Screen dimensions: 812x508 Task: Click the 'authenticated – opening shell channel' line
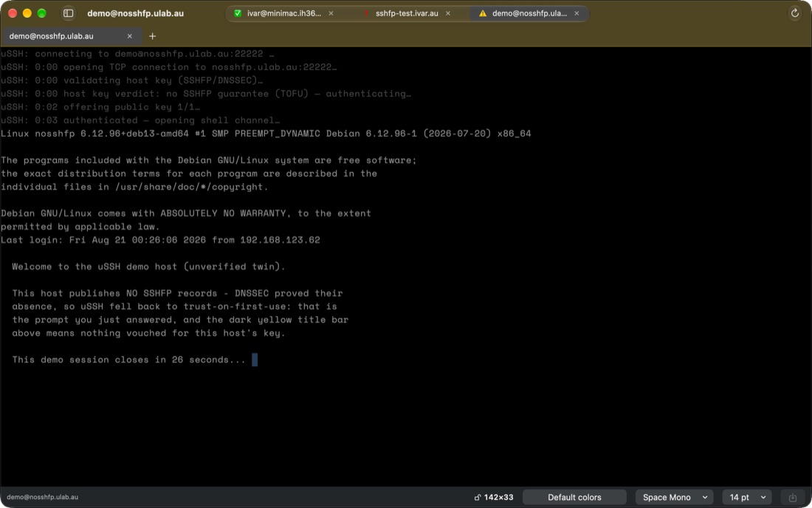(x=140, y=120)
